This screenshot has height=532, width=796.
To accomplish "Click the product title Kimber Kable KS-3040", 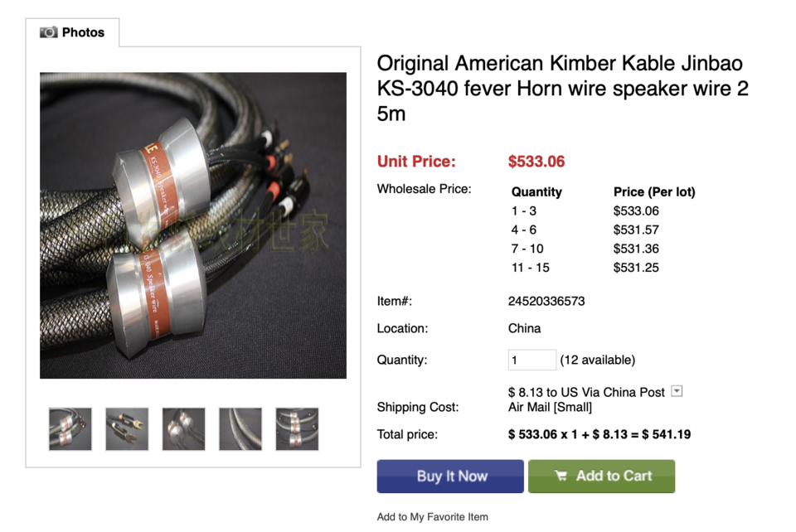I will (x=562, y=88).
